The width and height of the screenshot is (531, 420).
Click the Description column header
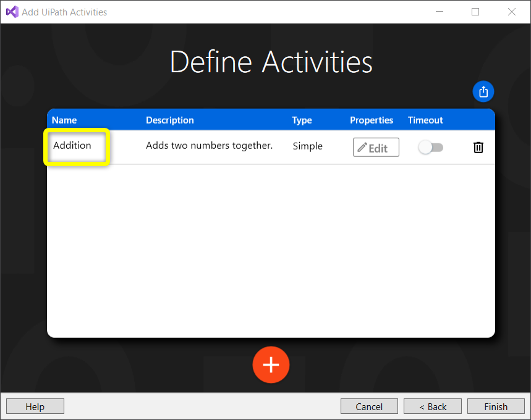(169, 120)
